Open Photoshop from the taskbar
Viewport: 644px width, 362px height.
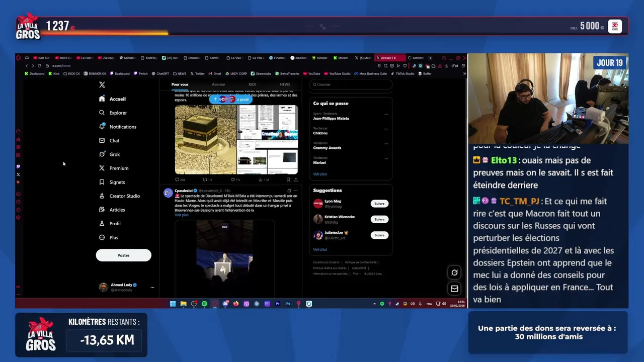pyautogui.click(x=288, y=304)
